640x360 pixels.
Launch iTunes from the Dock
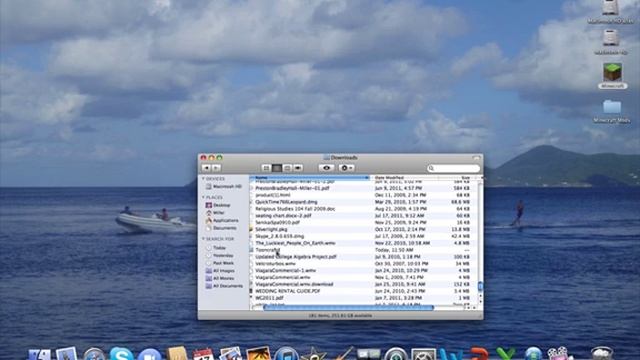(286, 354)
